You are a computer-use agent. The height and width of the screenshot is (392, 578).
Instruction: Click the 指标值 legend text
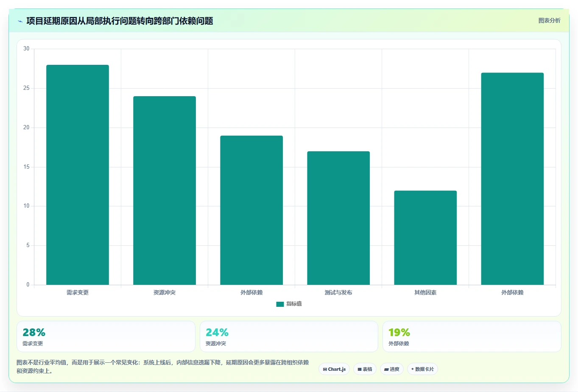(294, 304)
